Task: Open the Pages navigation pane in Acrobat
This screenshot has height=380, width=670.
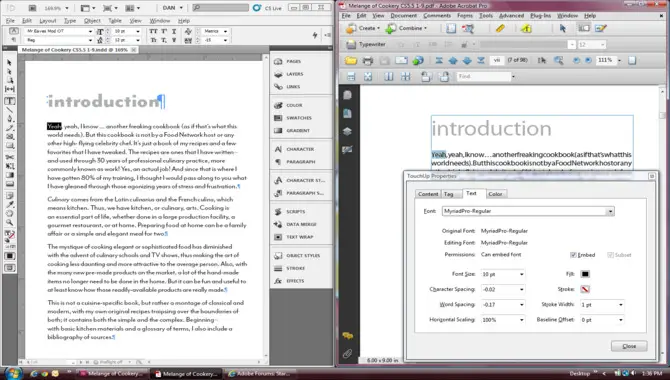Action: 347,95
